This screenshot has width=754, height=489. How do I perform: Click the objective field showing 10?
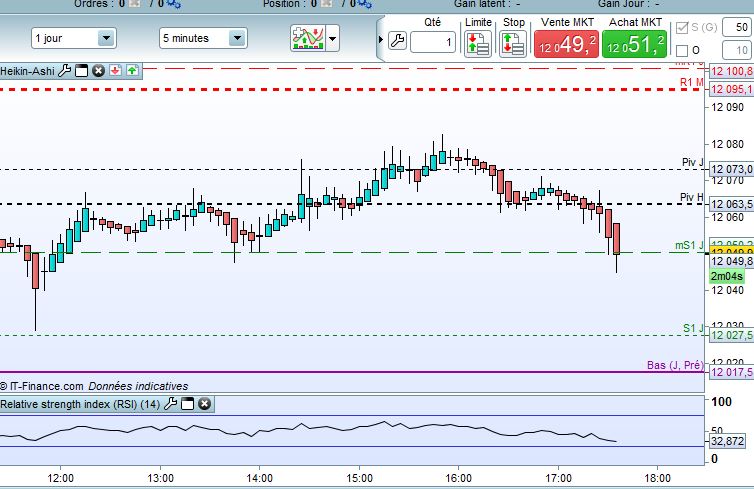point(737,50)
